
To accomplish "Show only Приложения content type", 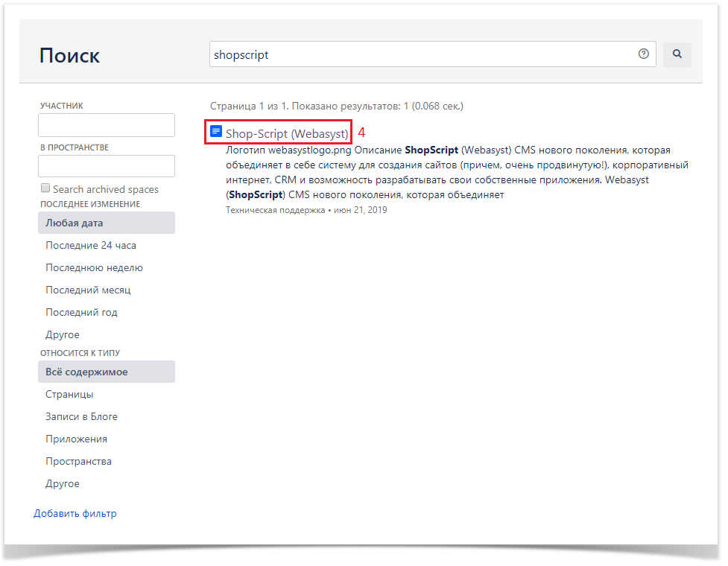I will (76, 439).
